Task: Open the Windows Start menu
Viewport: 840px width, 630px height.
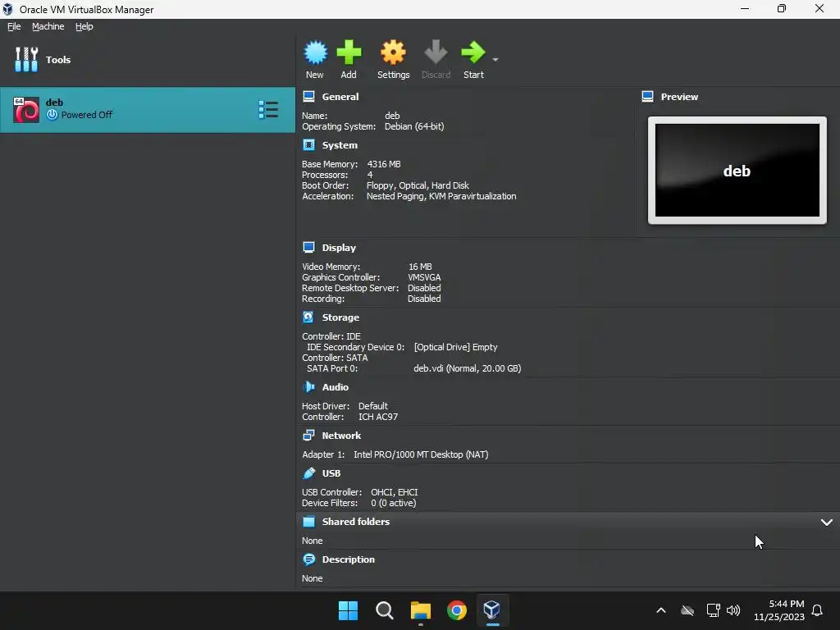Action: point(348,610)
